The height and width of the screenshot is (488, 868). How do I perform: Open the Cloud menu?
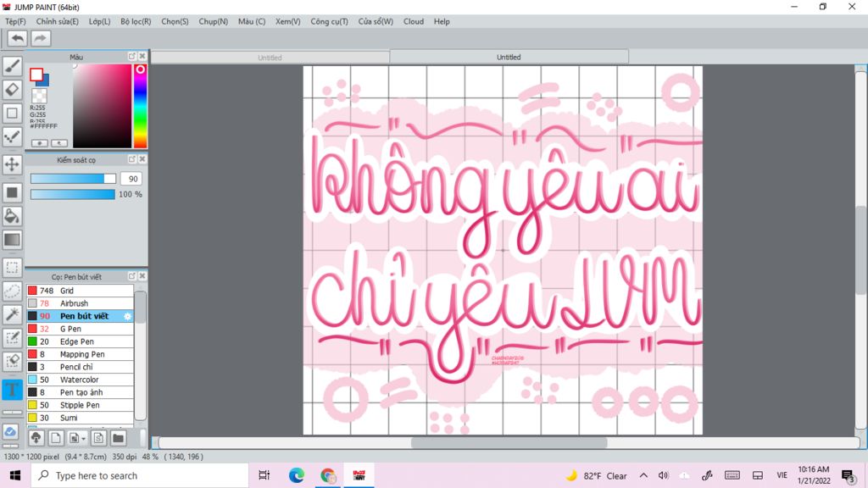(x=414, y=21)
